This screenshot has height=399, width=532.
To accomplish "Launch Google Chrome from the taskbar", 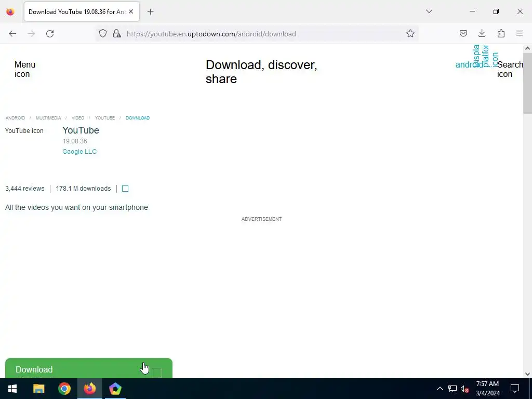I will [64, 389].
